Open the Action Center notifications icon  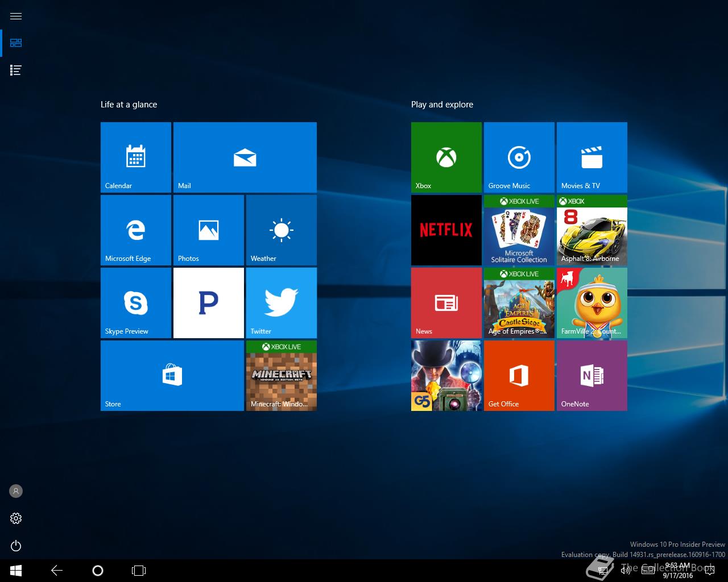709,571
